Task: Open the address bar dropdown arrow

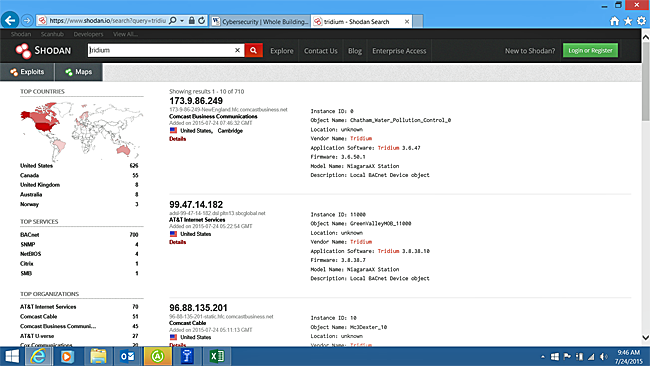Action: point(182,20)
